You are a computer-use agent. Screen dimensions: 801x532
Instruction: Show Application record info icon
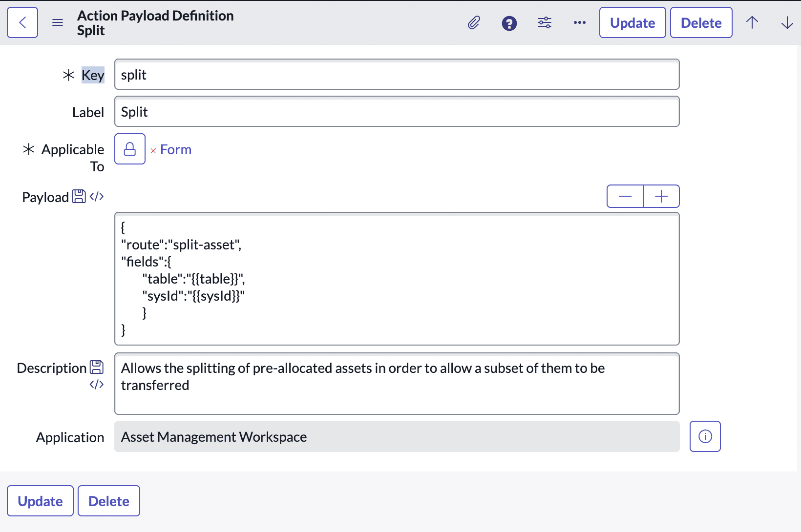(705, 436)
